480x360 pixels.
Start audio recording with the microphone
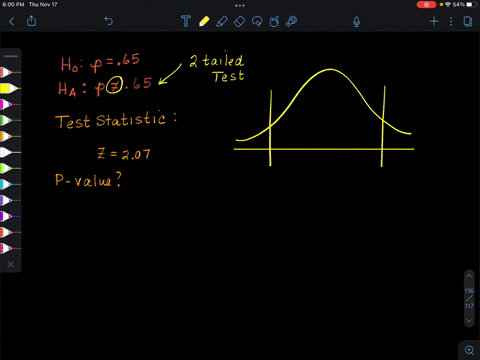(x=356, y=22)
